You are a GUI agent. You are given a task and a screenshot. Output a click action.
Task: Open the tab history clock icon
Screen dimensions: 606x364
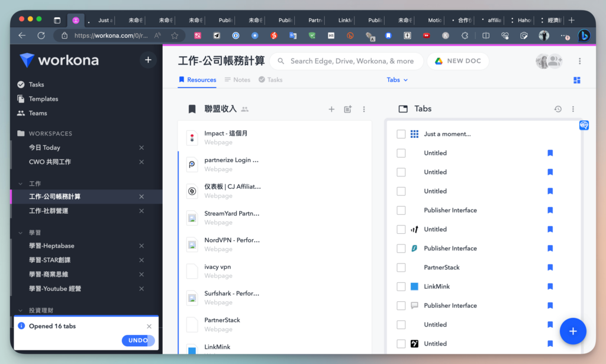tap(557, 109)
